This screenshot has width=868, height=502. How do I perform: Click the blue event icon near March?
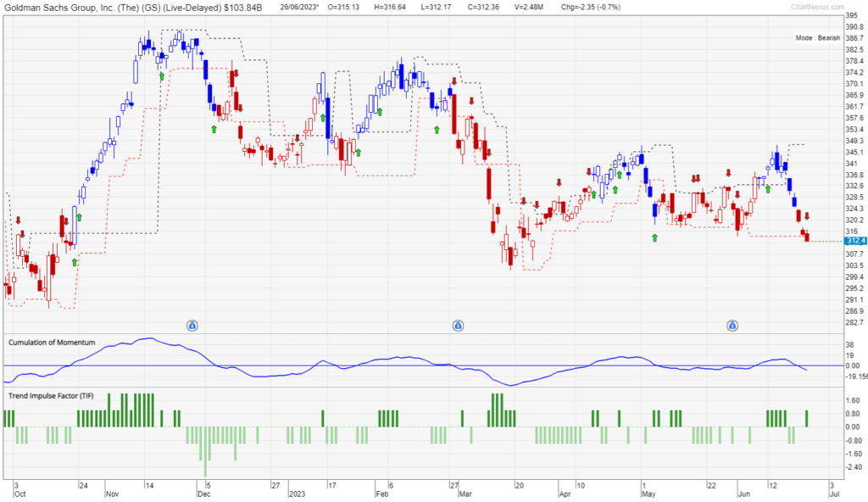(x=458, y=326)
